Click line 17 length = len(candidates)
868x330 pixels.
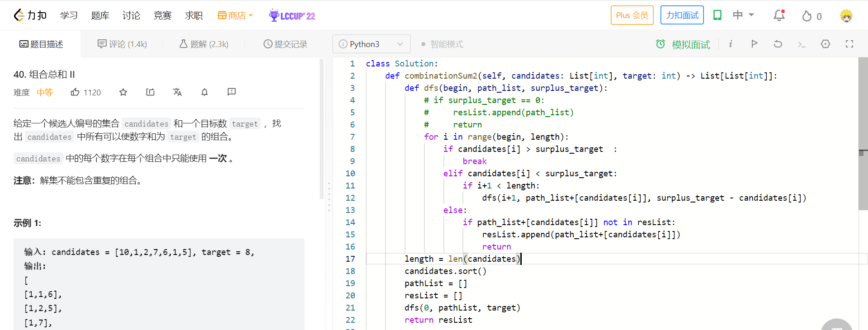(463, 259)
